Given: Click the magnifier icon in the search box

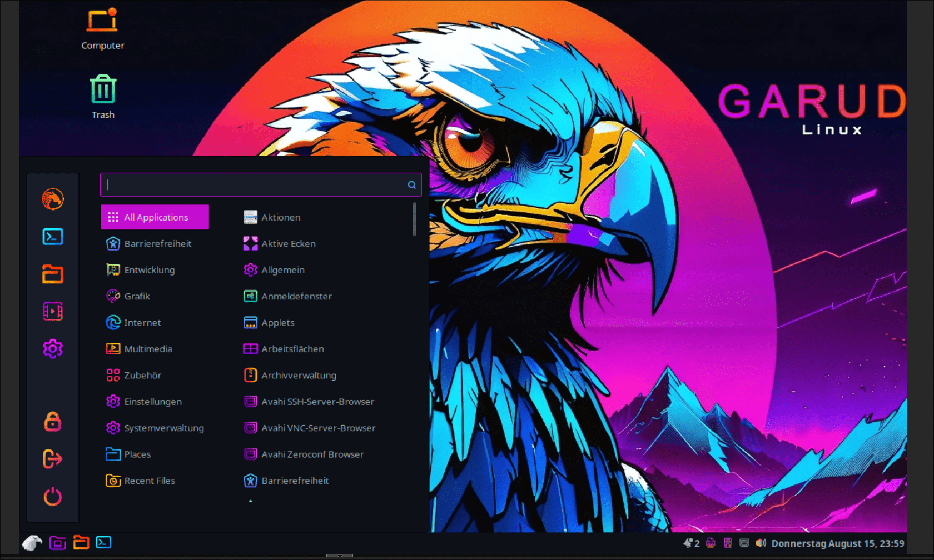Looking at the screenshot, I should pyautogui.click(x=411, y=185).
